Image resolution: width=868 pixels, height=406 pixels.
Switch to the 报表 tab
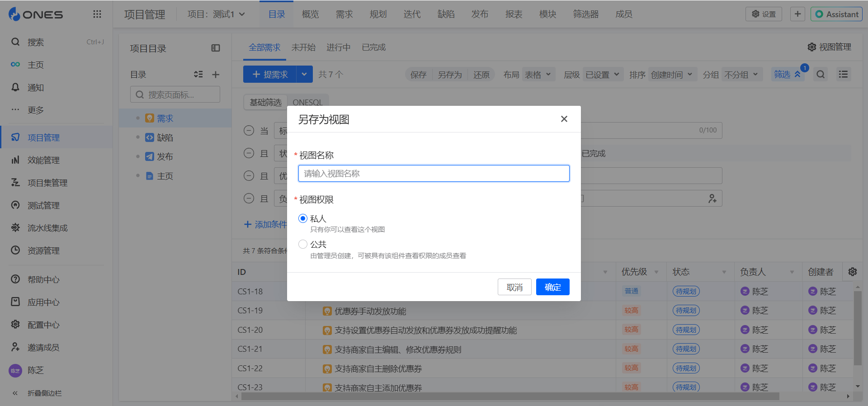514,14
